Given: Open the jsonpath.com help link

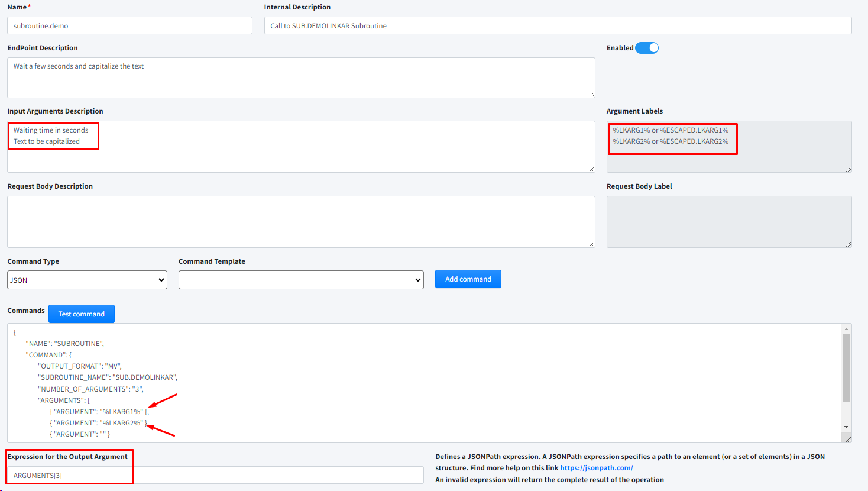Looking at the screenshot, I should [596, 468].
